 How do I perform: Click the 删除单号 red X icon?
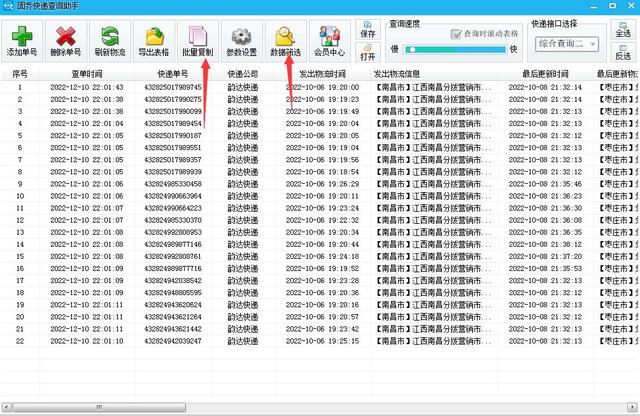click(66, 36)
